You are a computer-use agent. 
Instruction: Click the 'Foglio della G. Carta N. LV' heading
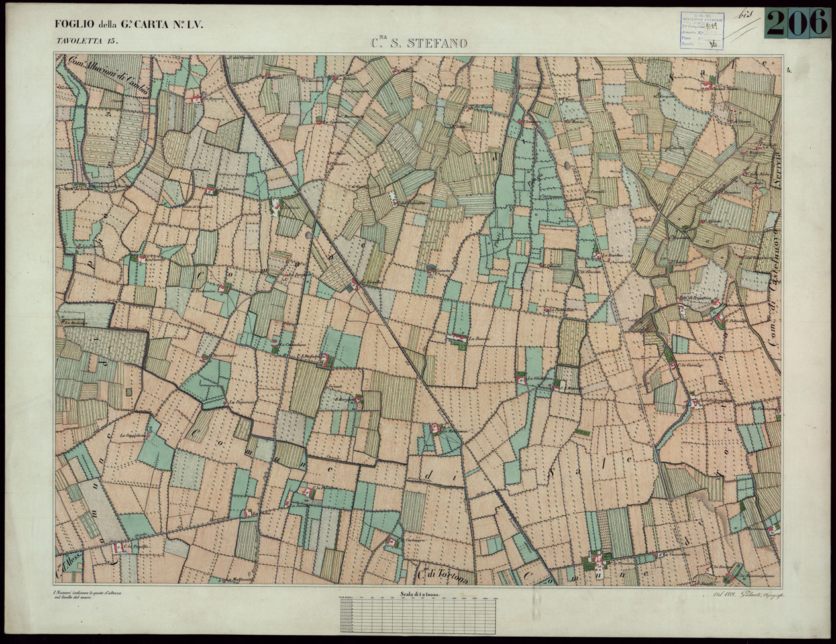[x=129, y=25]
